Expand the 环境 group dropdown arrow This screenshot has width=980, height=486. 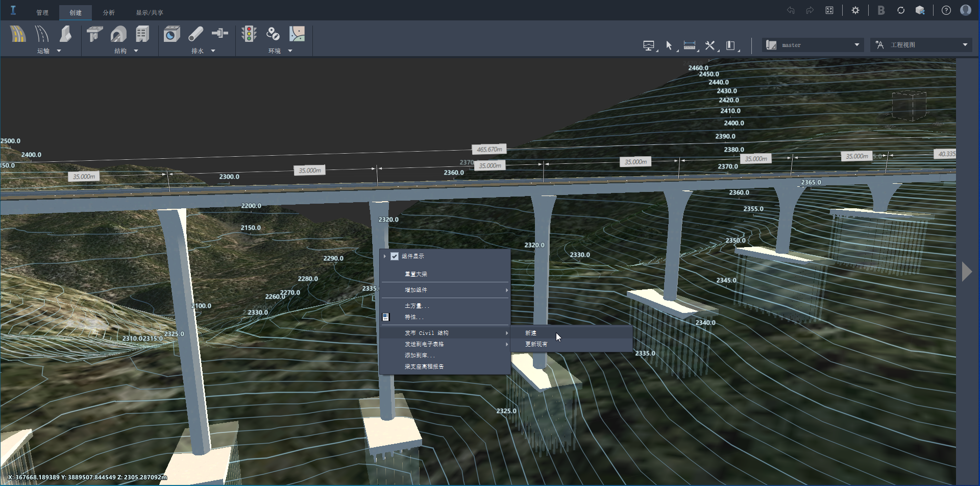click(290, 51)
